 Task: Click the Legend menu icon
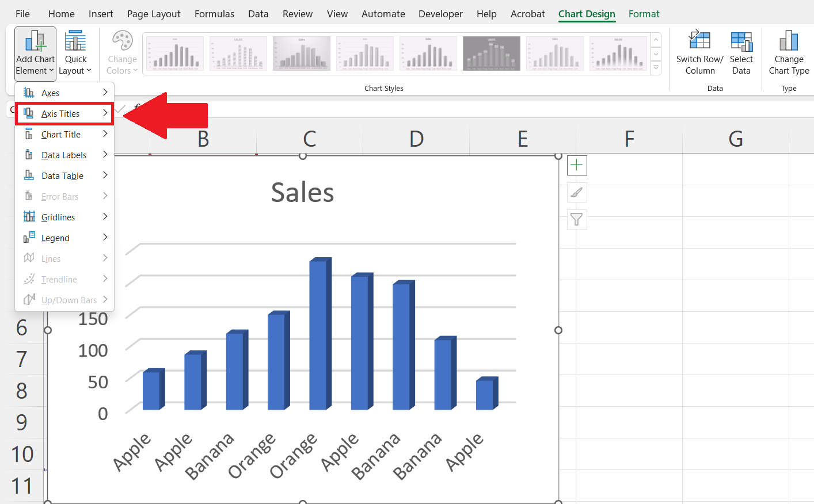coord(29,237)
